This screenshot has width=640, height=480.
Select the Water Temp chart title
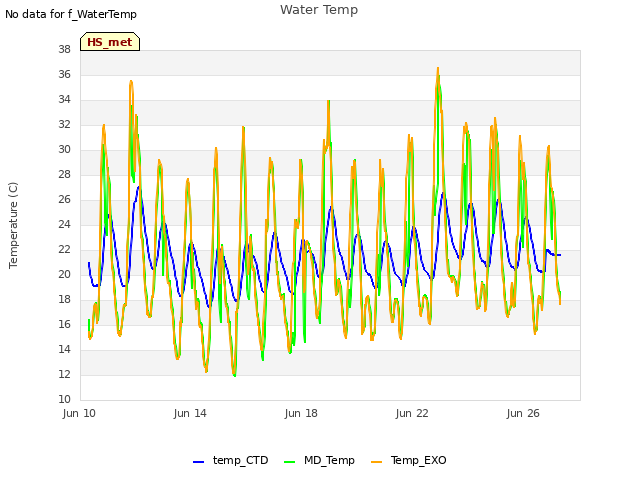(319, 10)
